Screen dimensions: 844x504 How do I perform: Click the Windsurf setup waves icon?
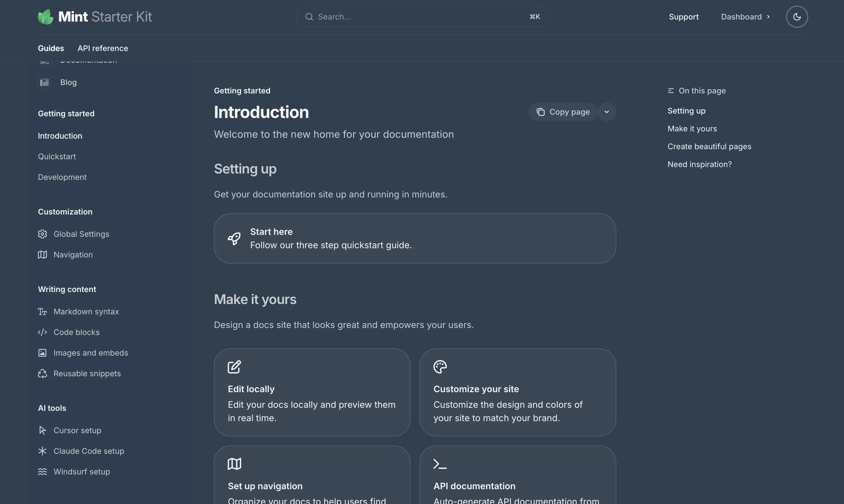[x=42, y=471]
